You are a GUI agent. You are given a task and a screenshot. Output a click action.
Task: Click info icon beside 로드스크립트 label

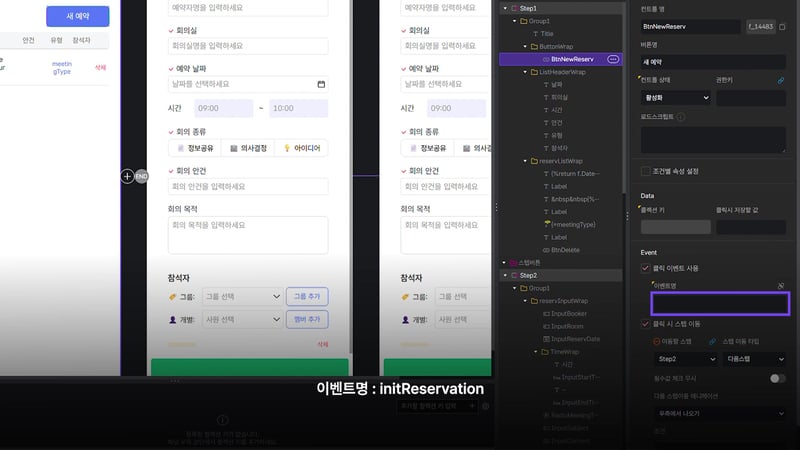point(681,117)
